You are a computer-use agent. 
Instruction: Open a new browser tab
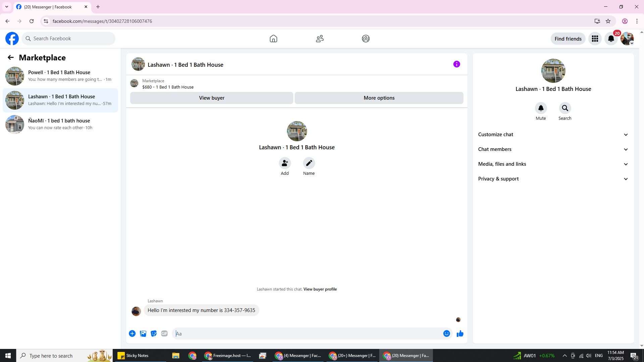pos(98,7)
